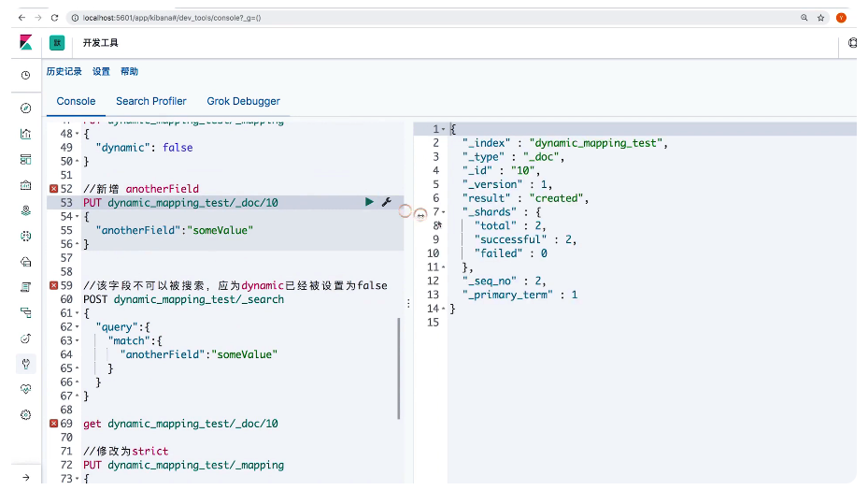This screenshot has width=868, height=490.
Task: Open 历史记录 history link
Action: click(x=64, y=72)
